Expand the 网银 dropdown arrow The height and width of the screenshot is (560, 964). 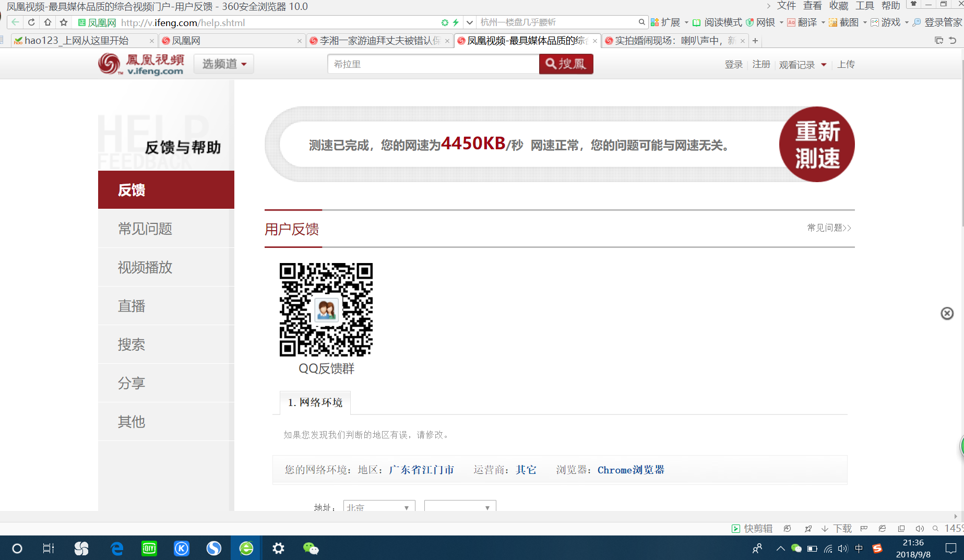(781, 22)
